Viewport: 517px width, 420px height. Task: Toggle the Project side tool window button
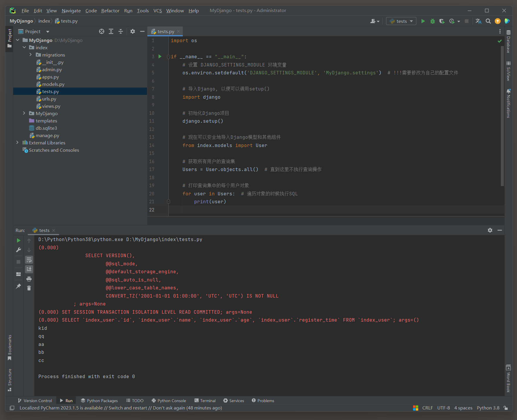point(9,38)
